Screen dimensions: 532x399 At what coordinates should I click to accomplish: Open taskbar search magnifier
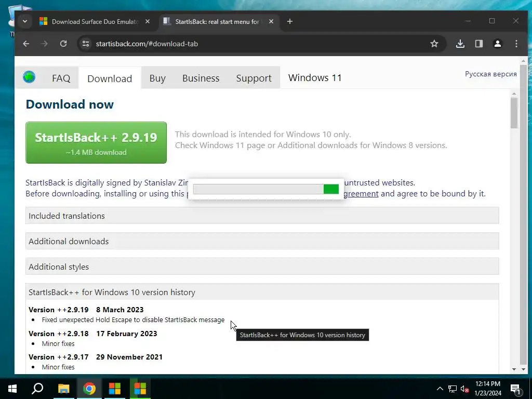point(37,389)
